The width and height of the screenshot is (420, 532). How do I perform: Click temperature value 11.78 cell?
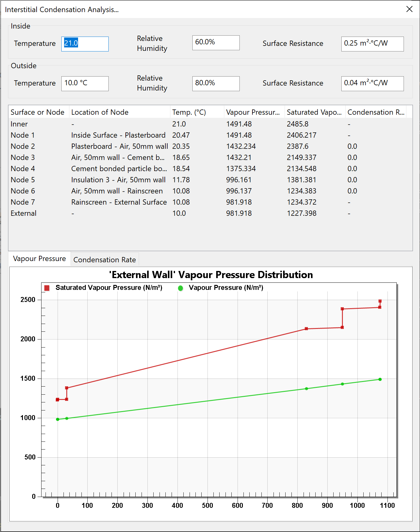(181, 180)
